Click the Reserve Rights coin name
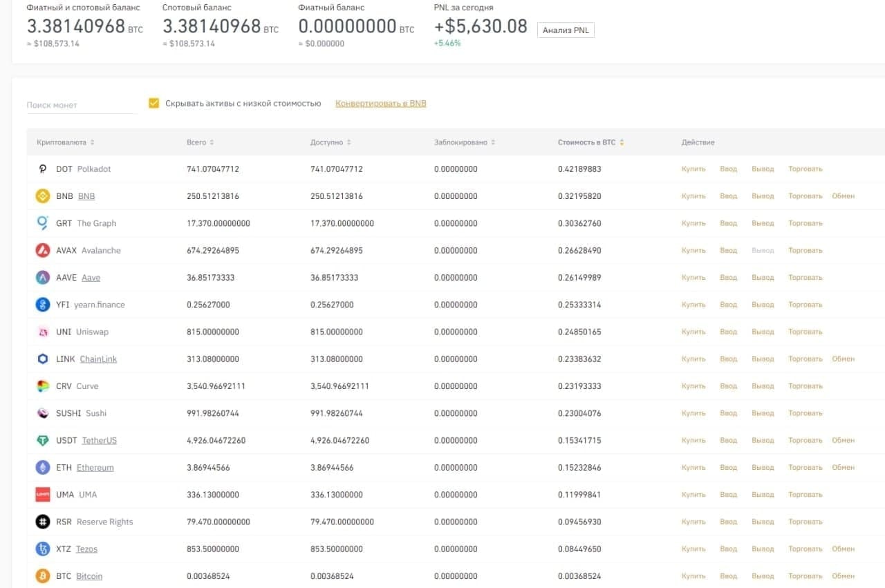 (105, 522)
